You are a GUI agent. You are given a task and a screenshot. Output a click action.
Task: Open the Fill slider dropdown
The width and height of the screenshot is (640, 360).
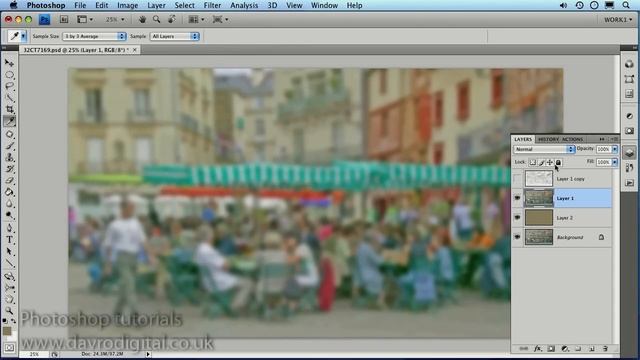pyautogui.click(x=615, y=162)
